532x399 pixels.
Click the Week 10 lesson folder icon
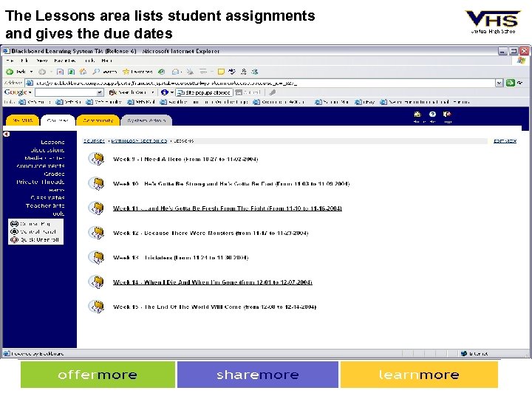(97, 183)
